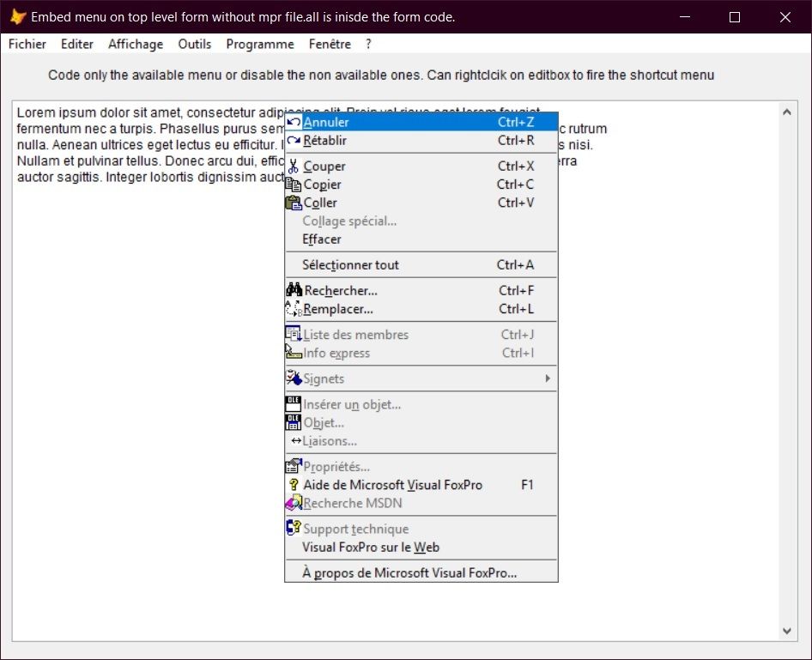Image resolution: width=812 pixels, height=660 pixels.
Task: Click the Annuler undo arrow icon
Action: point(294,122)
